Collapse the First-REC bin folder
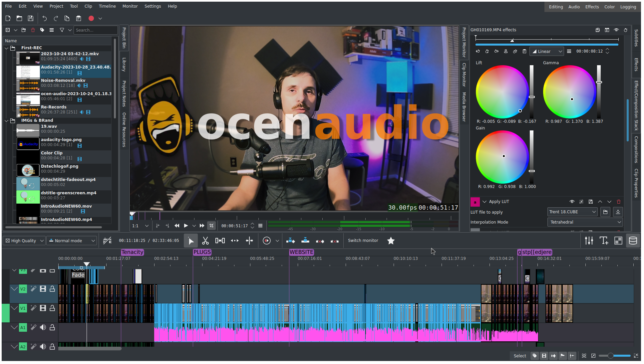The height and width of the screenshot is (364, 644). pos(6,48)
